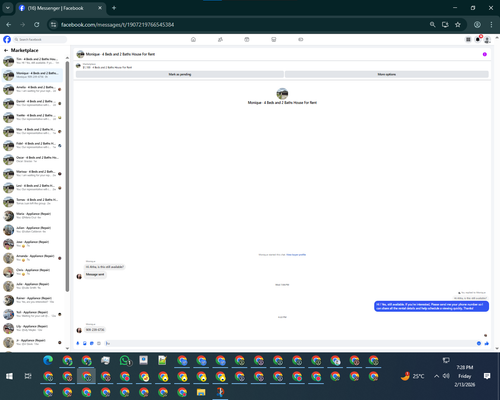This screenshot has width=500, height=400.
Task: Click the house thumbnail above the chat title
Action: click(x=282, y=94)
